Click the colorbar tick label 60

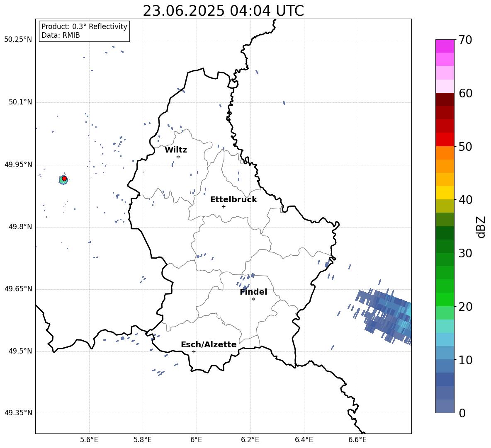coord(465,93)
